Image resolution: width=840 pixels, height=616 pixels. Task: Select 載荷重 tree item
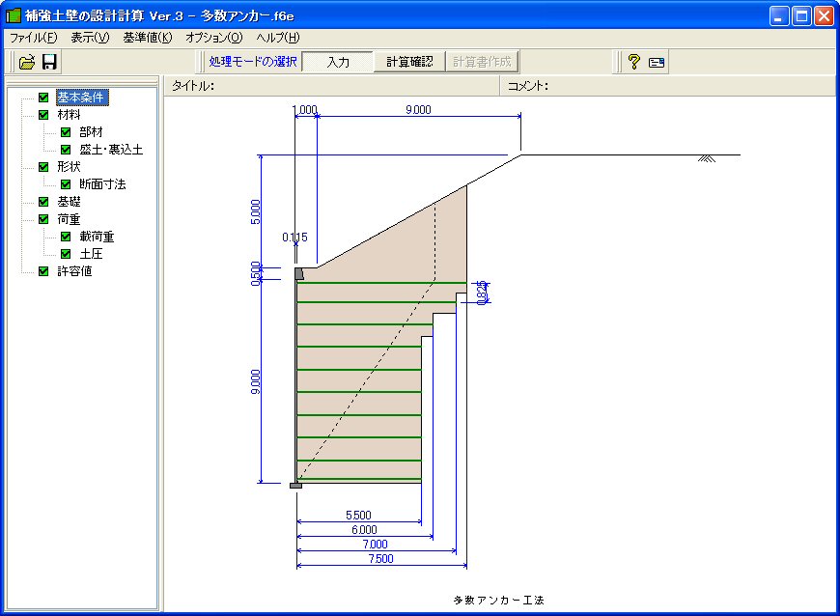[x=97, y=237]
